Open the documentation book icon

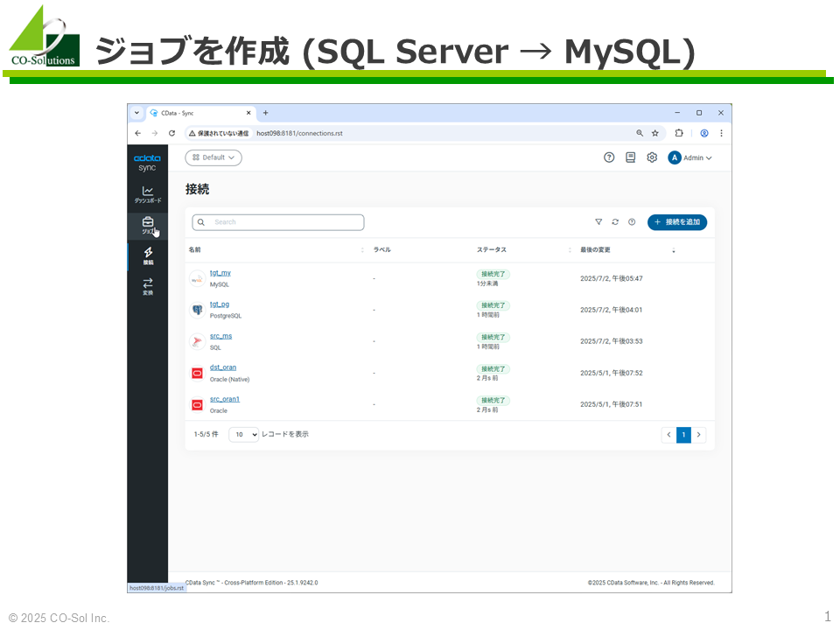coord(631,157)
